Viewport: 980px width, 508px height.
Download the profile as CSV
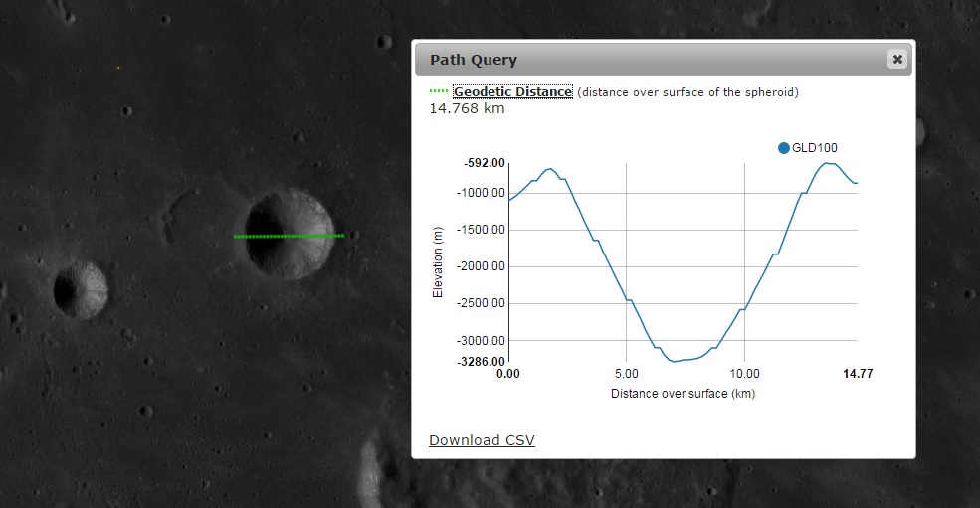482,440
